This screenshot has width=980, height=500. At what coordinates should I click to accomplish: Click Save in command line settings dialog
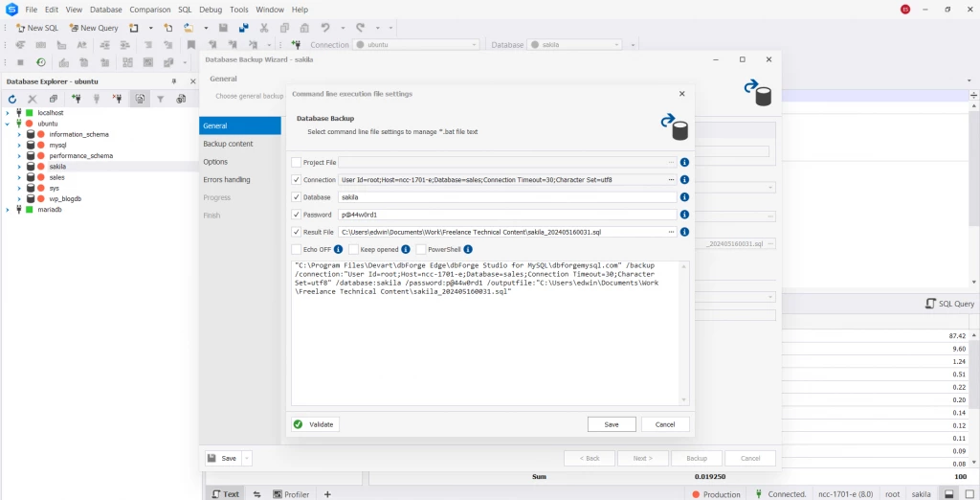(612, 424)
